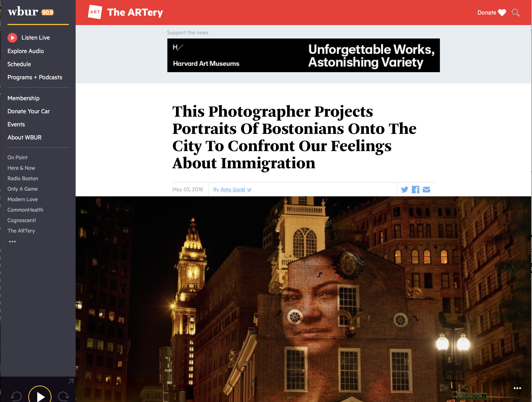Rewind audio with back-skip button

16,396
